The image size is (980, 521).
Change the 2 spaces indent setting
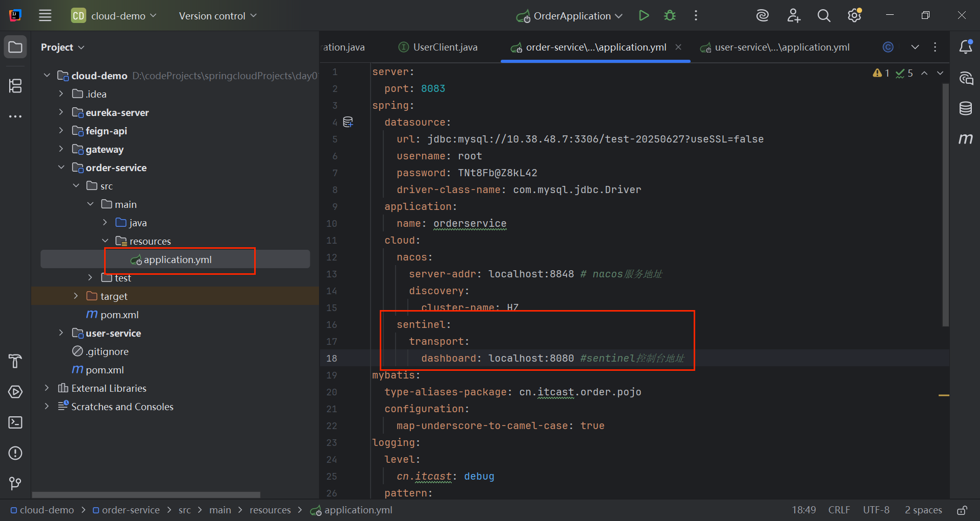tap(923, 510)
